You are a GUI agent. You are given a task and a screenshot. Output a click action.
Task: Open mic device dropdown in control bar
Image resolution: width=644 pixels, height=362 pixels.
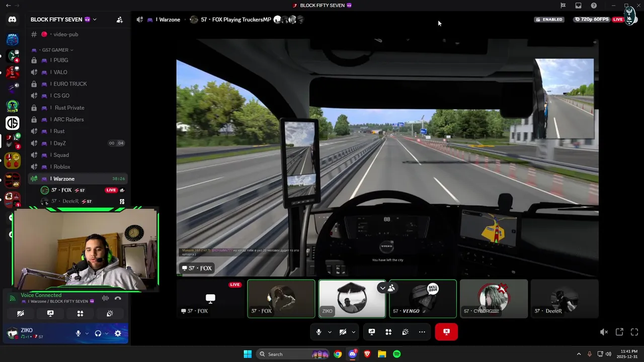click(x=330, y=332)
